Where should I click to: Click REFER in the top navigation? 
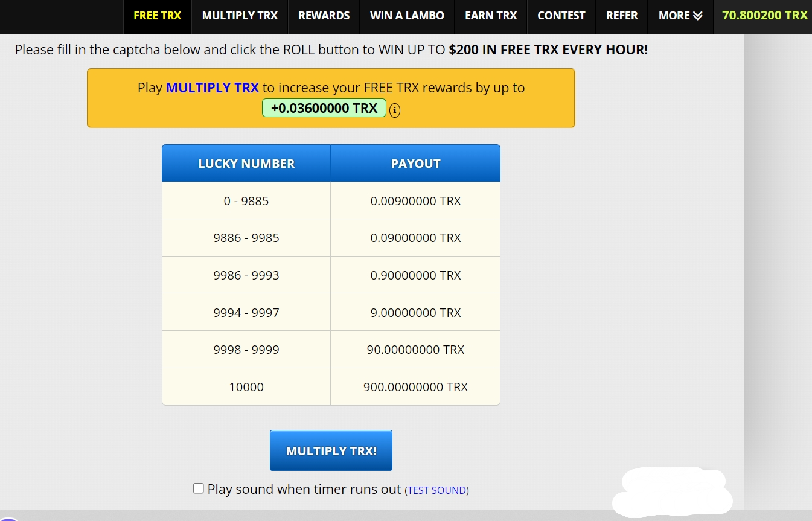[622, 16]
